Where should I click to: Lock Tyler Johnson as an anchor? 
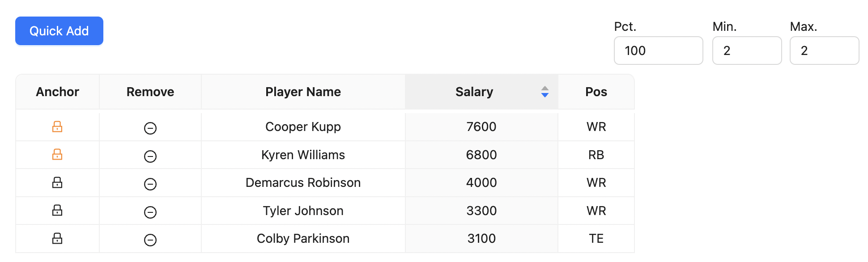click(57, 210)
